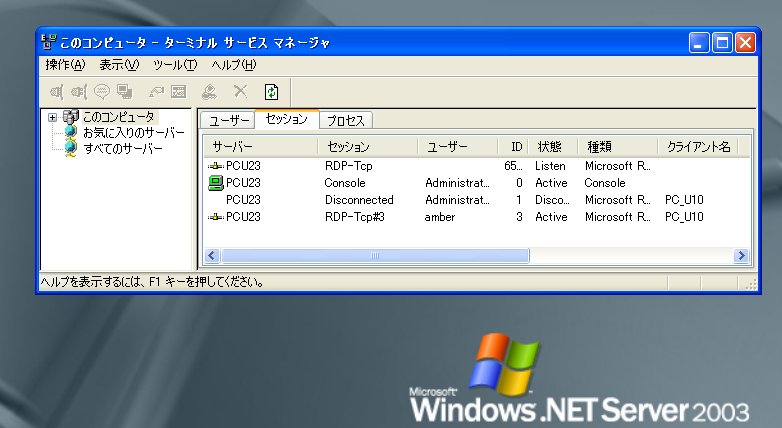
Task: Click the Connect to session toolbar icon
Action: (56, 92)
